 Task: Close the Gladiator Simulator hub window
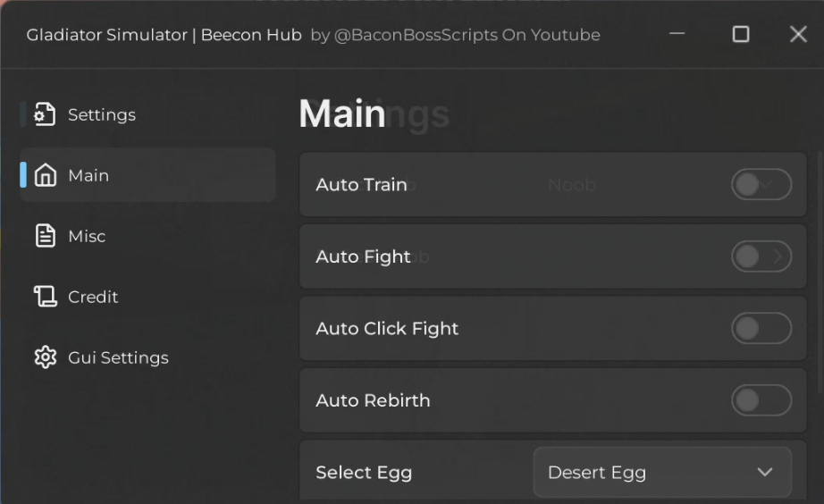coord(798,34)
